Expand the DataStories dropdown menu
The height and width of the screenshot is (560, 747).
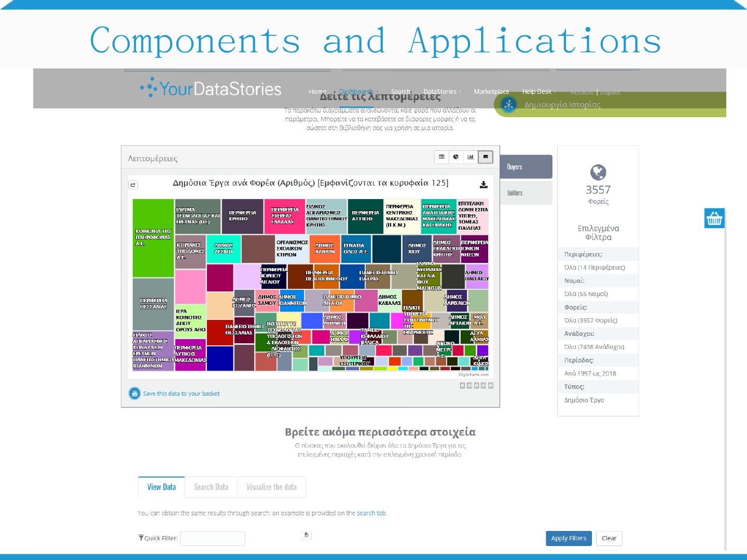pyautogui.click(x=441, y=92)
